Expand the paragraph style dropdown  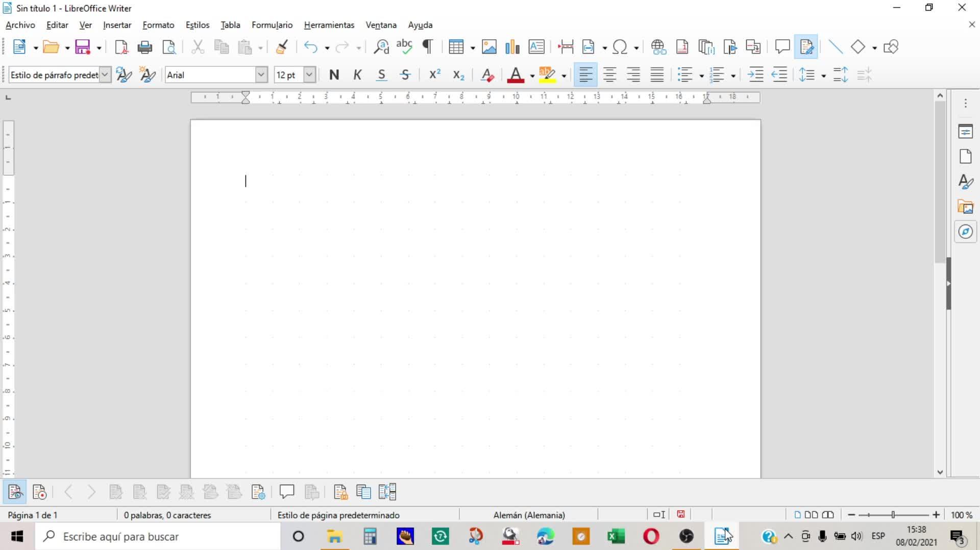105,75
